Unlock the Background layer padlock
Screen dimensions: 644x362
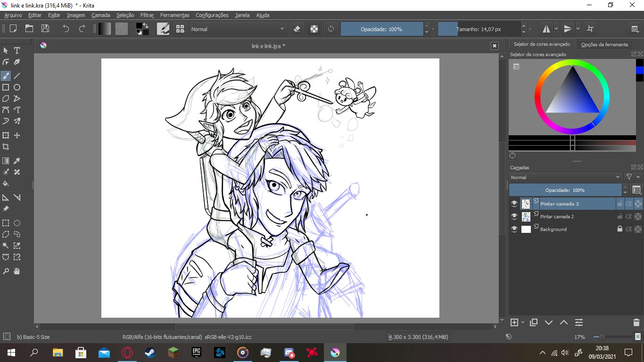coord(620,229)
